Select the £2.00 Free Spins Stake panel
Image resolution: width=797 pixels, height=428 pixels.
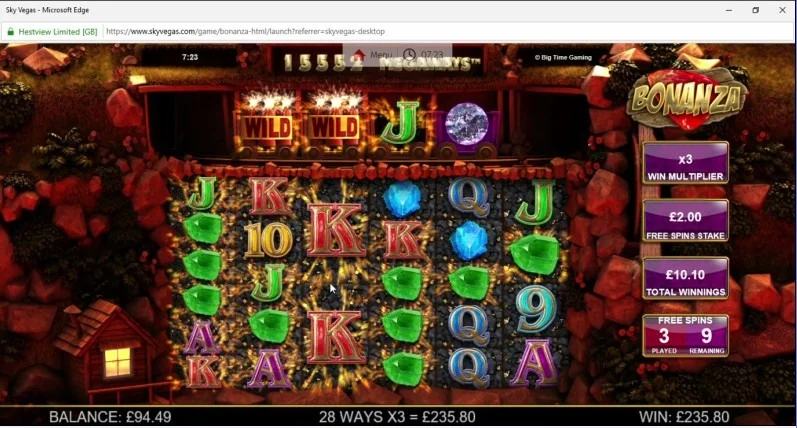click(x=685, y=221)
